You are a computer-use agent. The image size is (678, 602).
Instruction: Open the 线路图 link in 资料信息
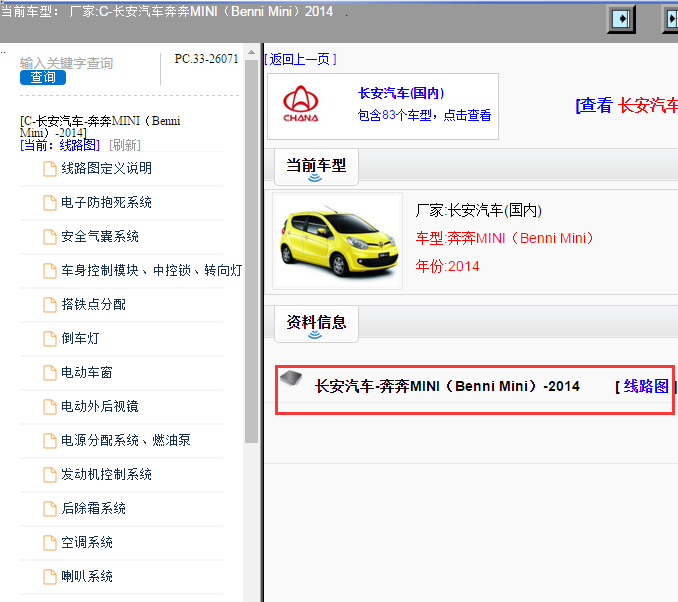[x=646, y=386]
